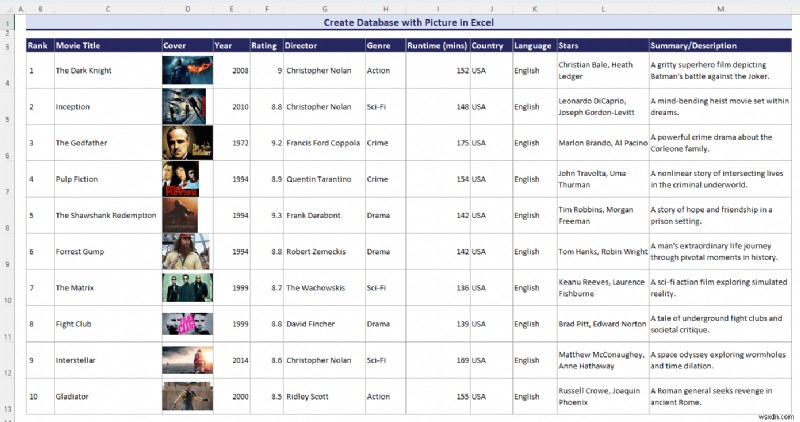The width and height of the screenshot is (800, 422).
Task: Click column M header
Action: pyautogui.click(x=720, y=9)
